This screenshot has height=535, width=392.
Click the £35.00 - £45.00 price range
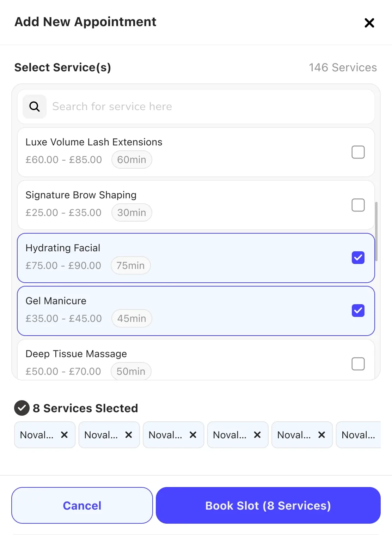coord(64,318)
